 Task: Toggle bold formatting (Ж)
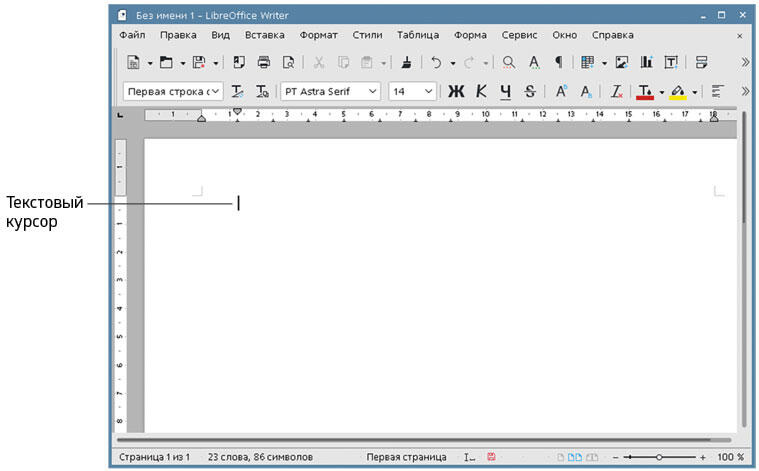(456, 91)
